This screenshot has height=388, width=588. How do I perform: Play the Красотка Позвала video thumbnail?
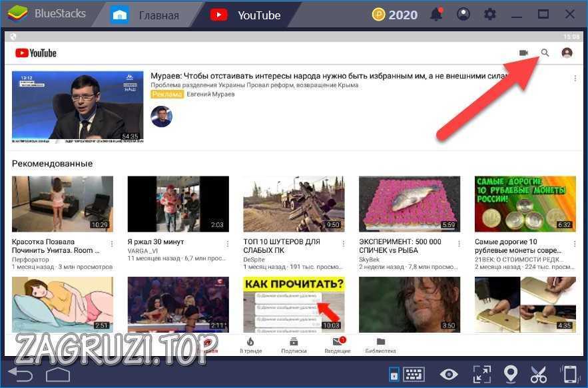point(62,204)
